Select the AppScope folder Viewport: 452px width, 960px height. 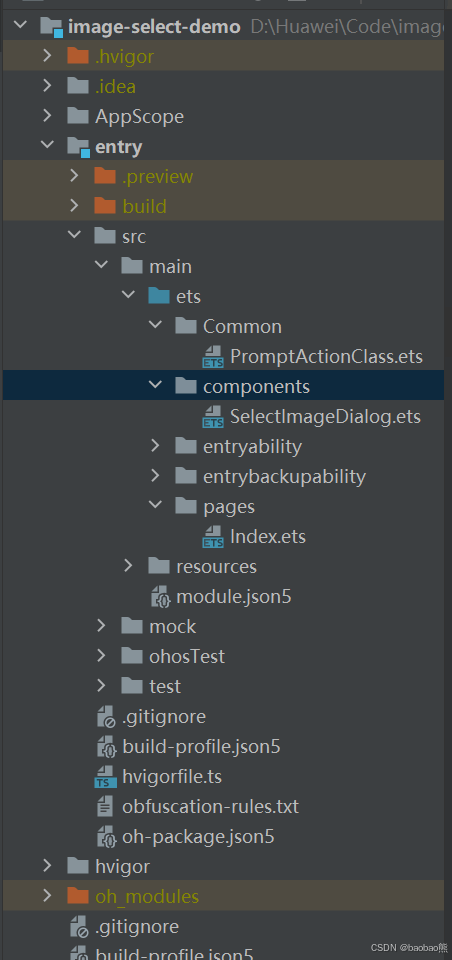[140, 116]
